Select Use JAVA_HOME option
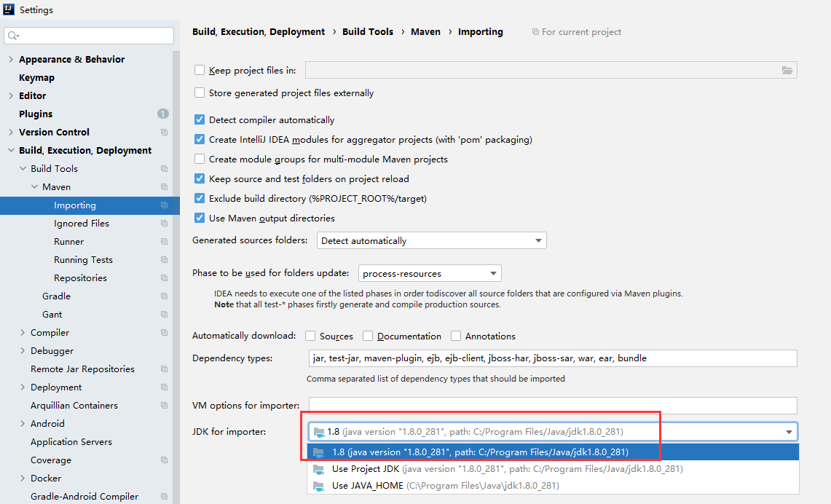 (553, 486)
